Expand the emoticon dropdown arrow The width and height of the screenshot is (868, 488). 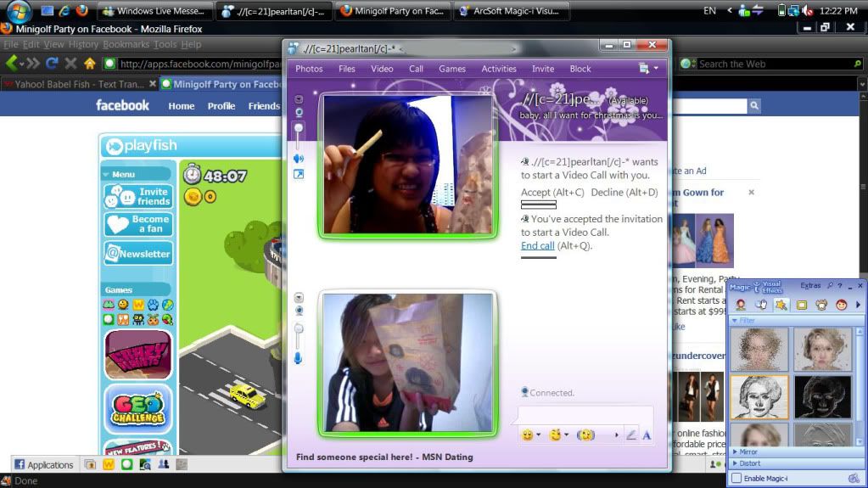[x=539, y=435]
